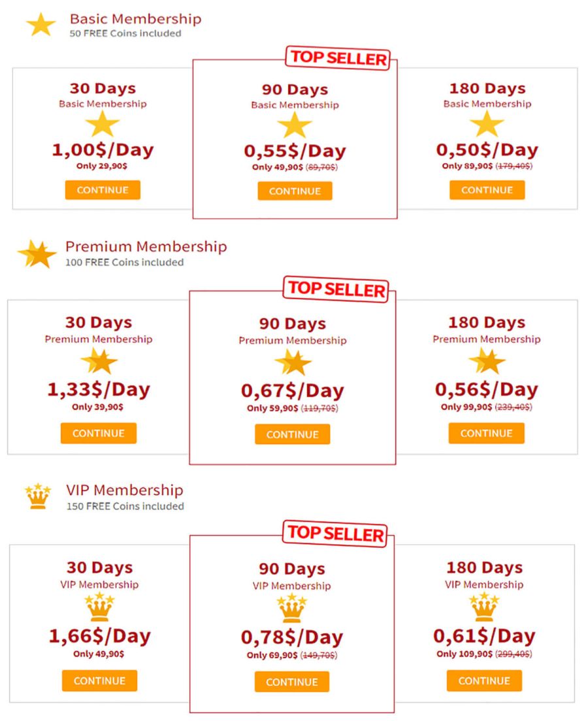Click the Basic Membership header star icon
588x721 pixels.
click(x=41, y=24)
